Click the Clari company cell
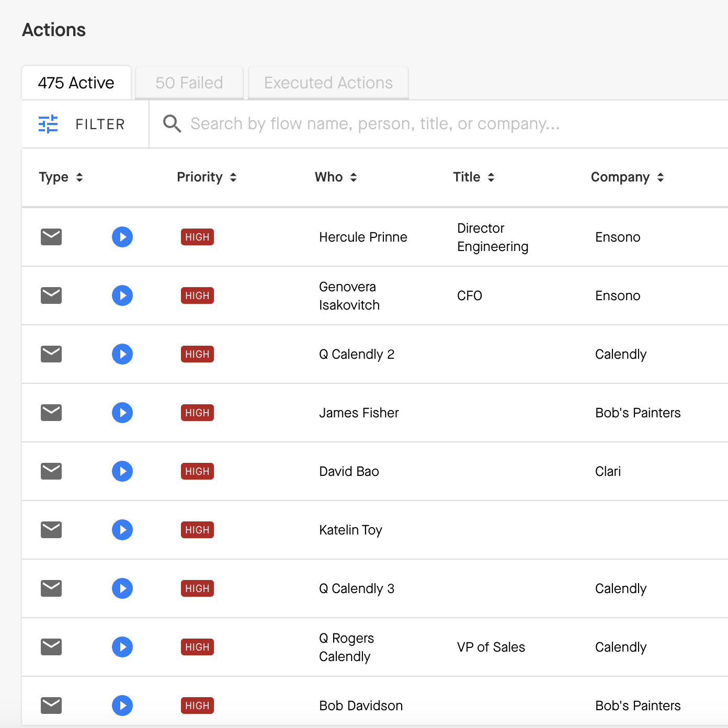The image size is (728, 728). [x=608, y=471]
